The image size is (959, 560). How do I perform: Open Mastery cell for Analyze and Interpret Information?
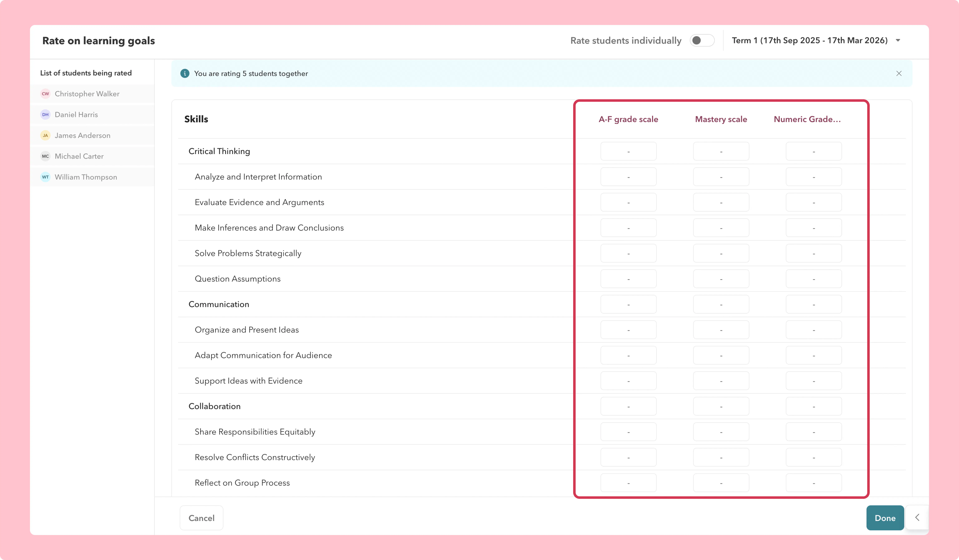click(x=721, y=177)
